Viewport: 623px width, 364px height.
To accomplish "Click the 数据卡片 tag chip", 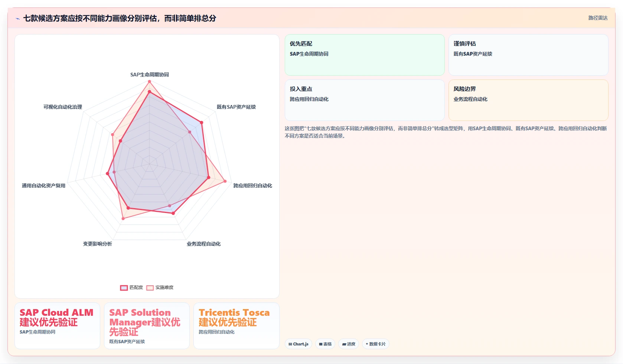I will point(376,344).
